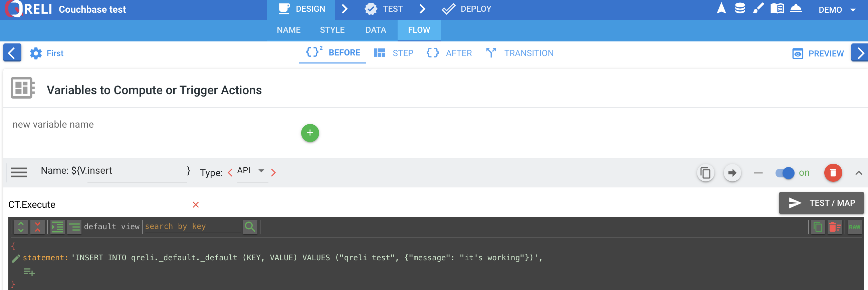Click the TEST / MAP button
This screenshot has height=290, width=868.
[x=821, y=203]
